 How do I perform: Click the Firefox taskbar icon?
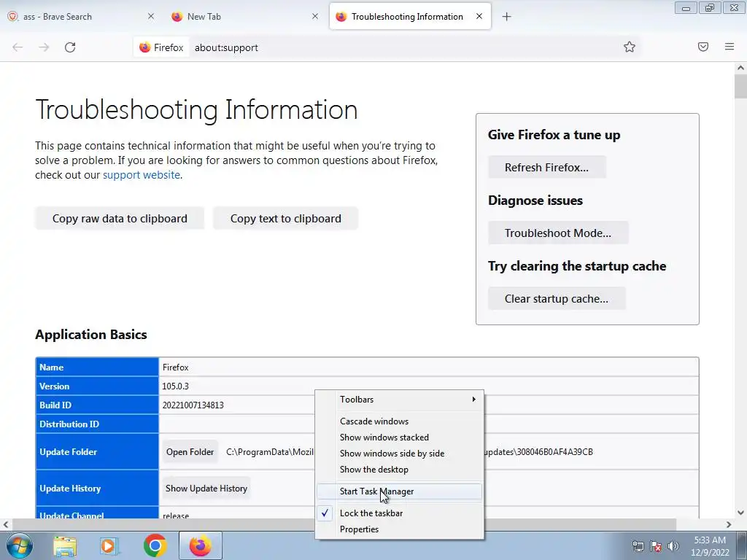pos(201,545)
